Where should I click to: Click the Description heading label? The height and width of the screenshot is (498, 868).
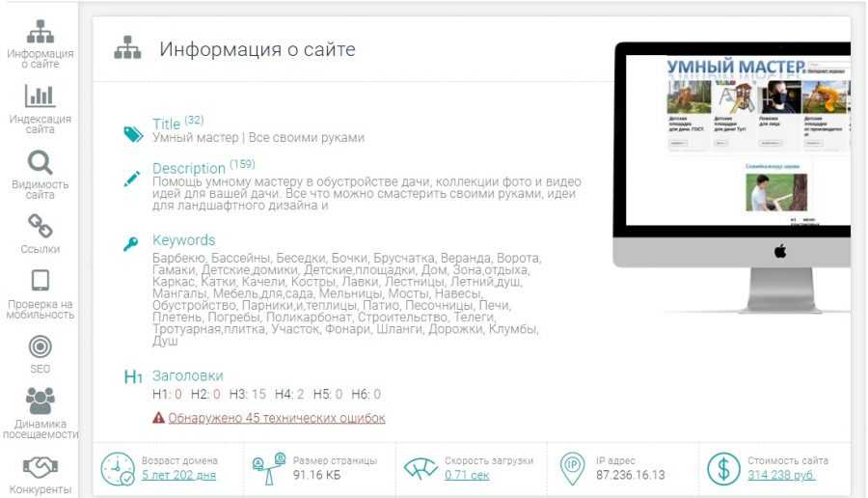(x=188, y=168)
